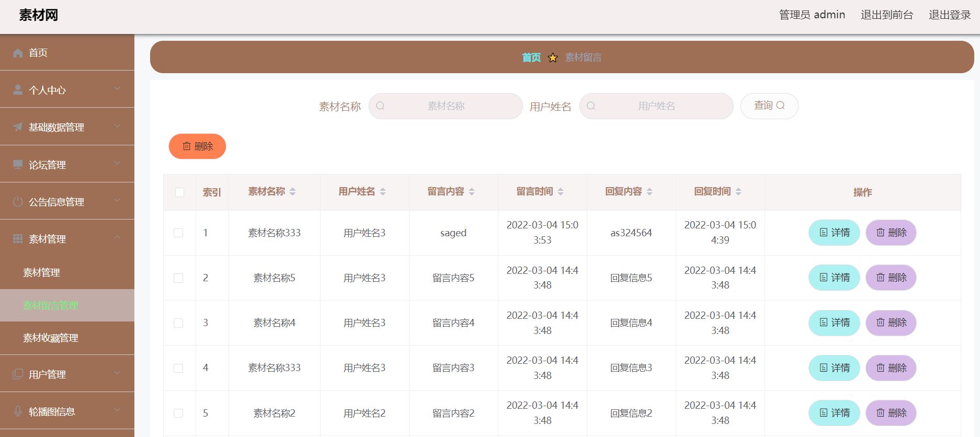Click the grid icon next to 素材管理
980x437 pixels.
[18, 239]
